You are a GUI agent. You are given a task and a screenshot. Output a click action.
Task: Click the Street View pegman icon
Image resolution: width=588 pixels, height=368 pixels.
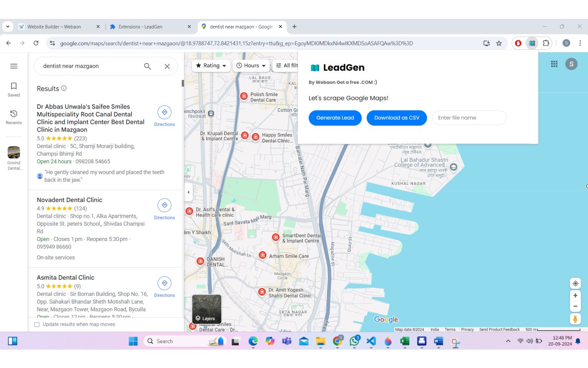point(575,319)
